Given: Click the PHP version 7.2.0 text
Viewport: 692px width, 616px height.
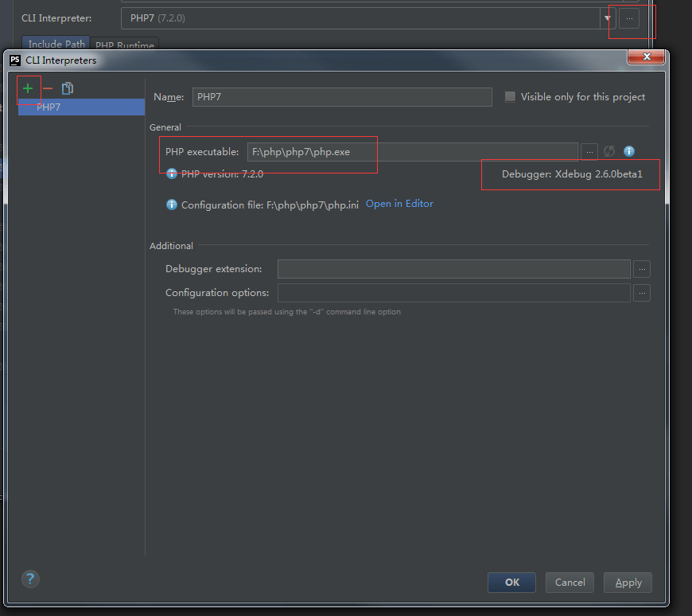Looking at the screenshot, I should click(222, 174).
